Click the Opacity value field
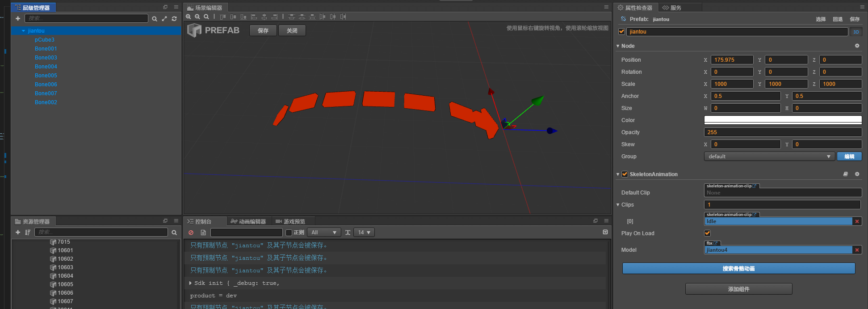This screenshot has width=868, height=309. (x=783, y=132)
